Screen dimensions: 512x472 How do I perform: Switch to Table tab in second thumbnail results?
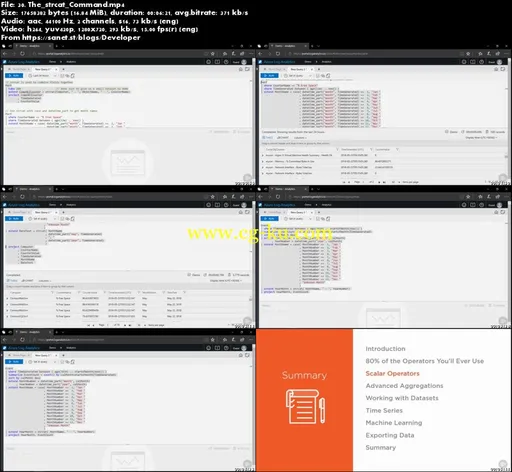pyautogui.click(x=267, y=137)
